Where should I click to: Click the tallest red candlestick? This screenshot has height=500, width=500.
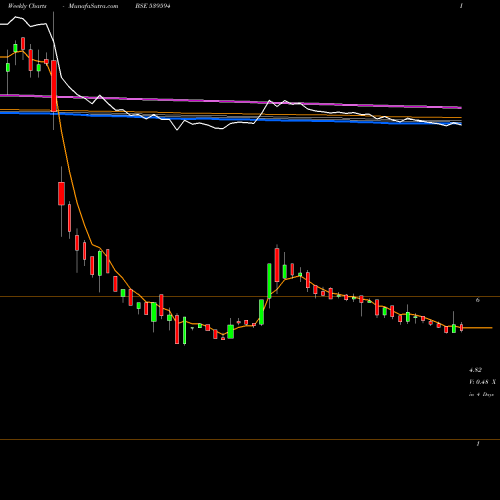tap(54, 86)
